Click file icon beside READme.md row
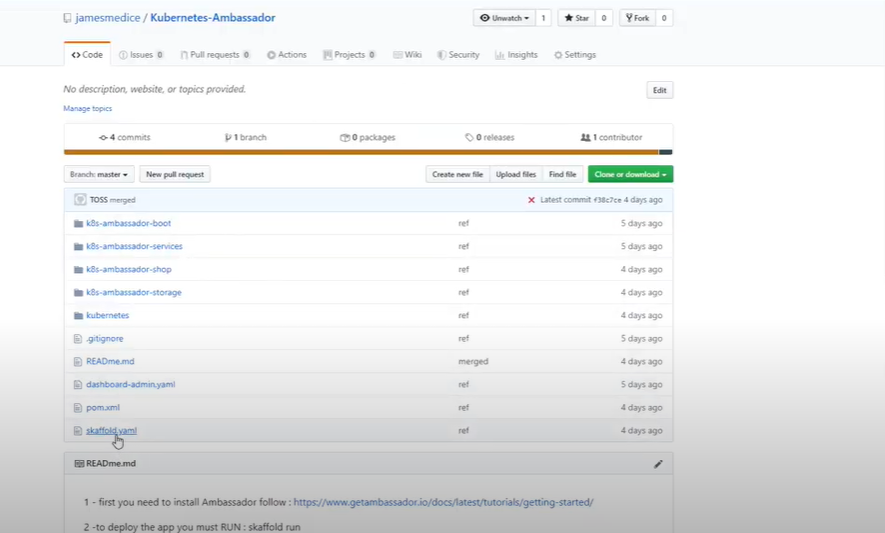Viewport: 885px width, 533px height. 78,362
